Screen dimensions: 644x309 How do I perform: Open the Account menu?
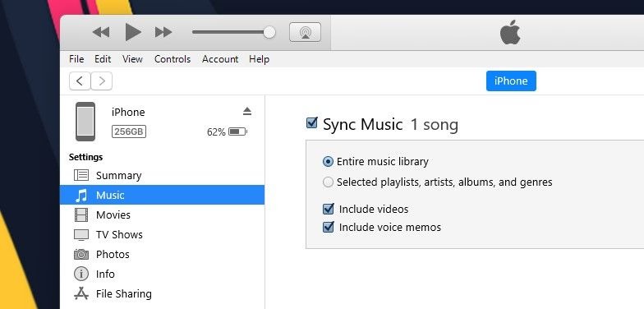(220, 59)
